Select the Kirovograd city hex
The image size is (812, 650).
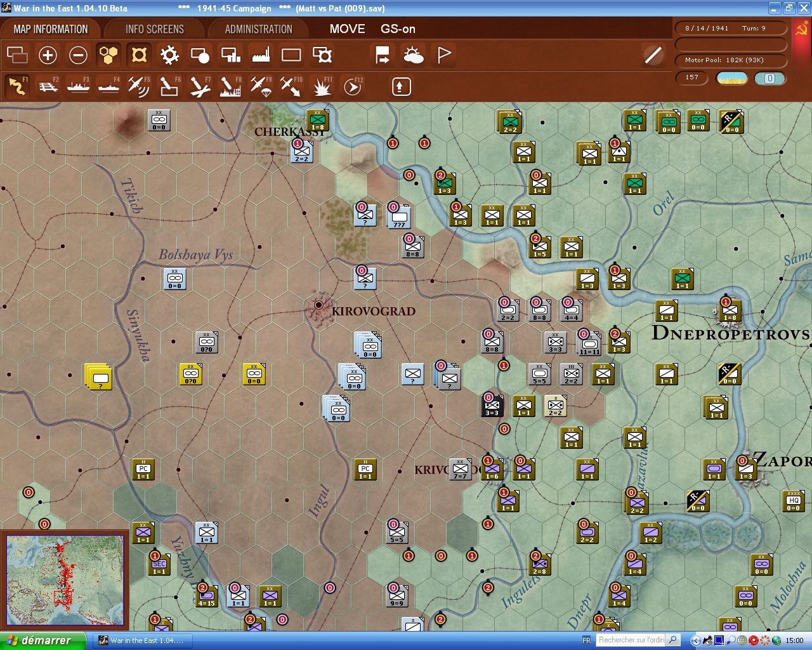(x=318, y=305)
